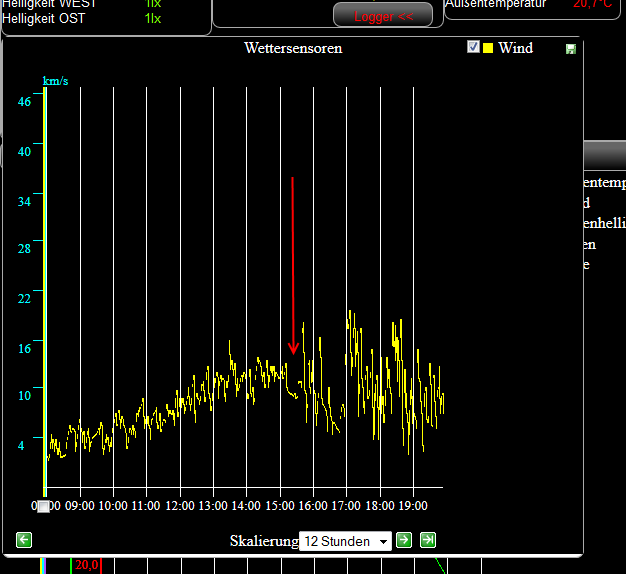The image size is (626, 574).
Task: Click the yellow Wind color swatch
Action: pos(488,48)
